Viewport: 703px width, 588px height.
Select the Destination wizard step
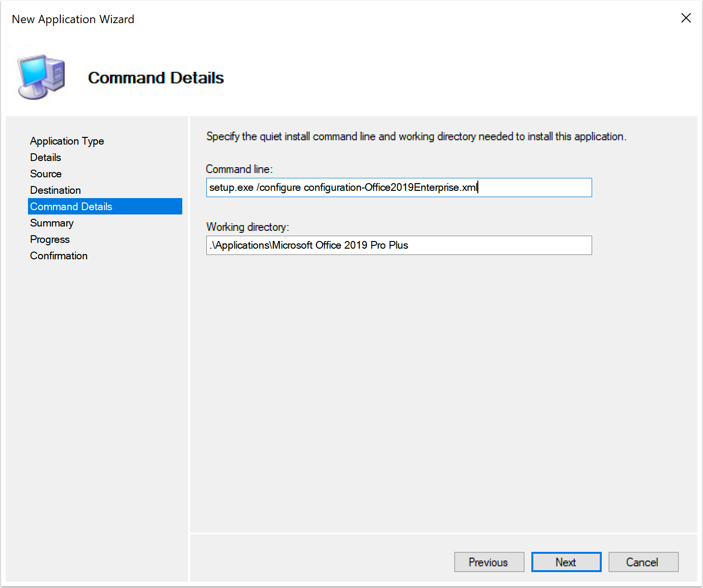click(55, 190)
